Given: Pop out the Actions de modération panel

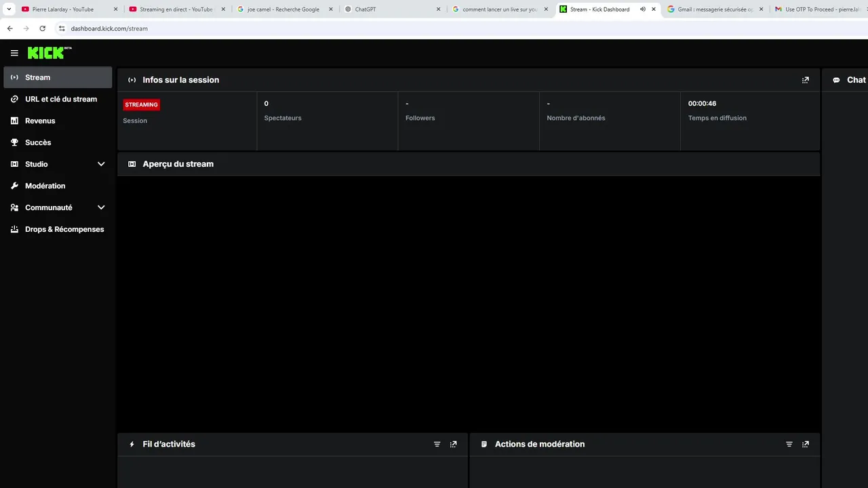Looking at the screenshot, I should click(x=806, y=445).
